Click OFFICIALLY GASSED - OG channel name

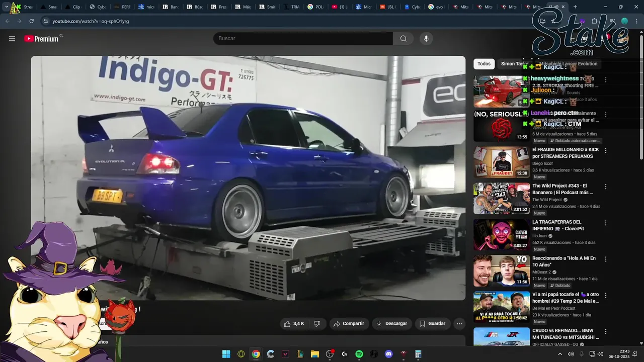(x=555, y=344)
